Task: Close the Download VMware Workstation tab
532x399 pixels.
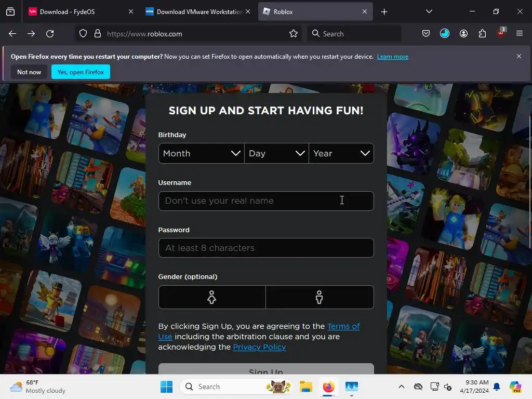Action: [x=248, y=11]
